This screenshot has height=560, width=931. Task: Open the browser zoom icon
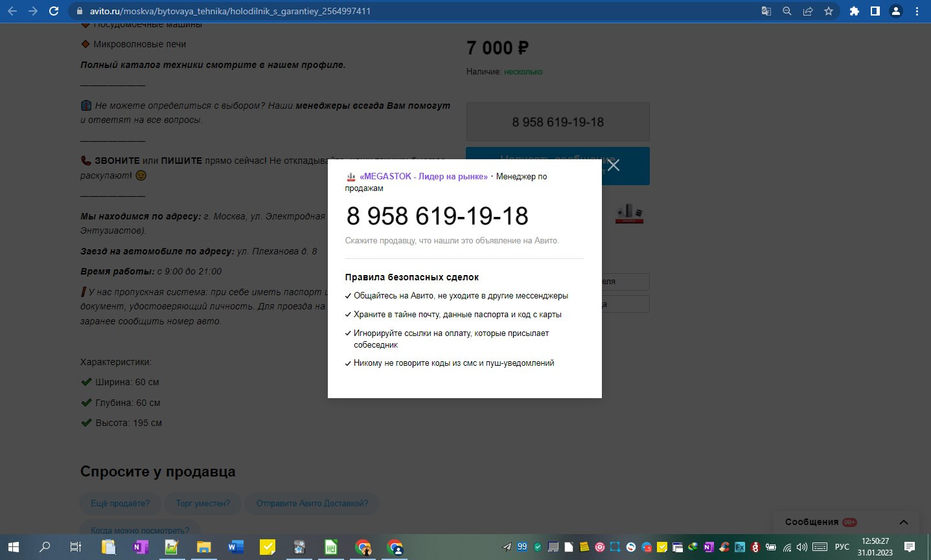[787, 11]
